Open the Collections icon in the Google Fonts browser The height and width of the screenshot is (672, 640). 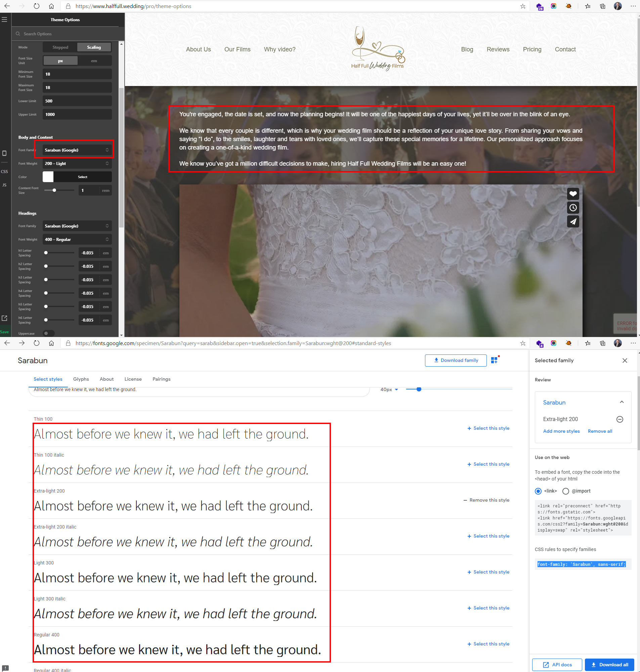click(x=603, y=343)
